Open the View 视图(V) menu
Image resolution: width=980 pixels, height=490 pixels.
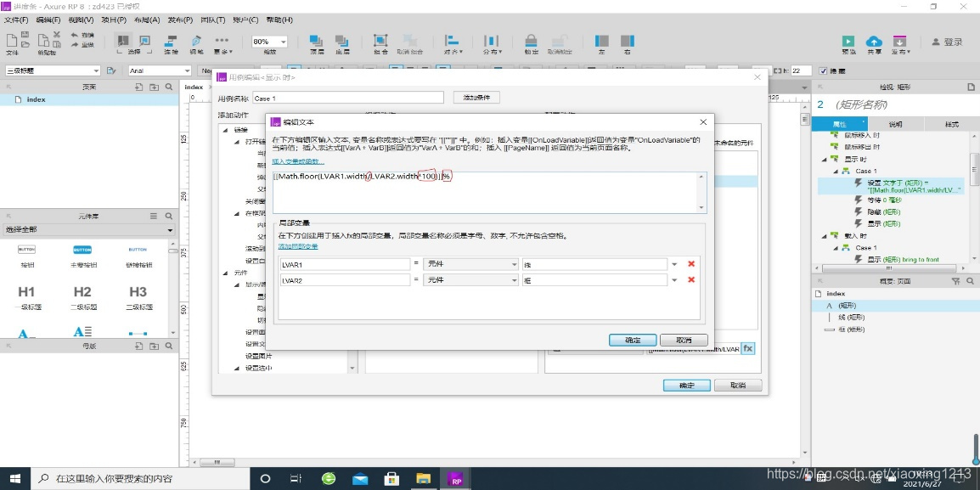[x=82, y=20]
